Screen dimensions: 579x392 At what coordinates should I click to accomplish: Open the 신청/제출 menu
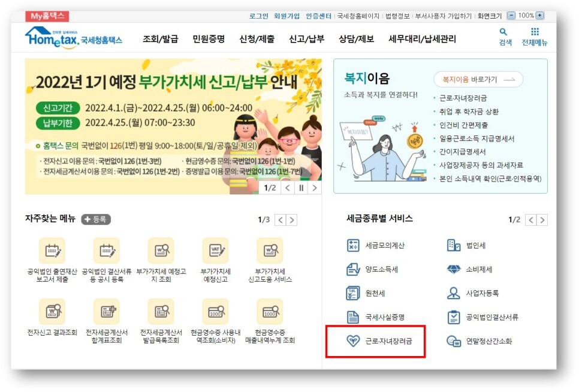257,39
